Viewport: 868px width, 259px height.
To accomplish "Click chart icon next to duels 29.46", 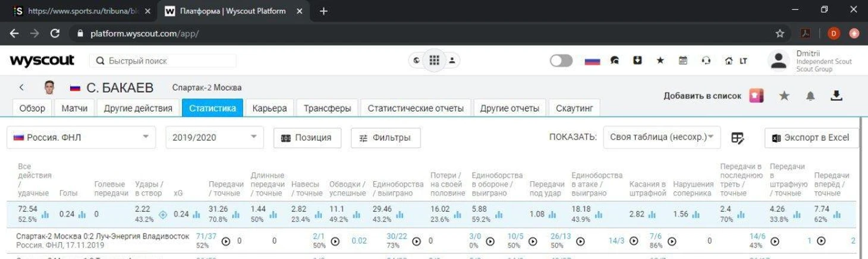I will pyautogui.click(x=400, y=214).
